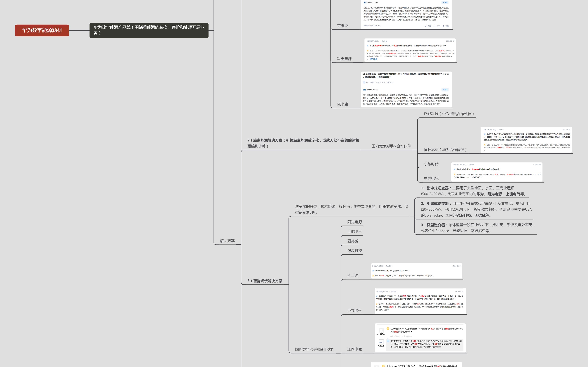Click the 锦浪科技 node
This screenshot has height=367, width=588.
[x=355, y=250]
